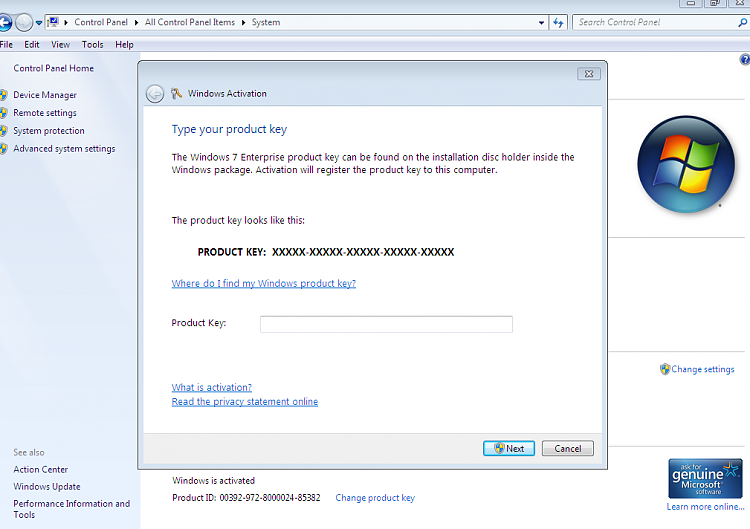Open Advanced system settings link
750x529 pixels.
64,149
